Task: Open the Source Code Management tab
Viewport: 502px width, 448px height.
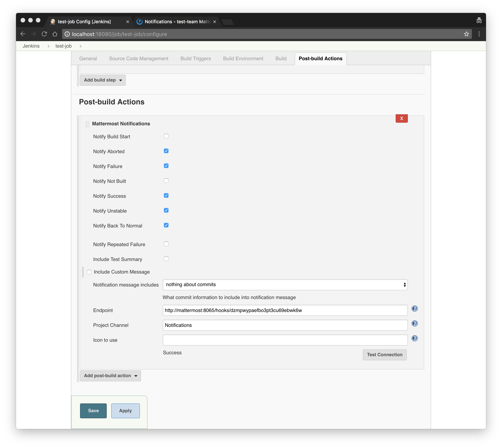Action: [138, 59]
